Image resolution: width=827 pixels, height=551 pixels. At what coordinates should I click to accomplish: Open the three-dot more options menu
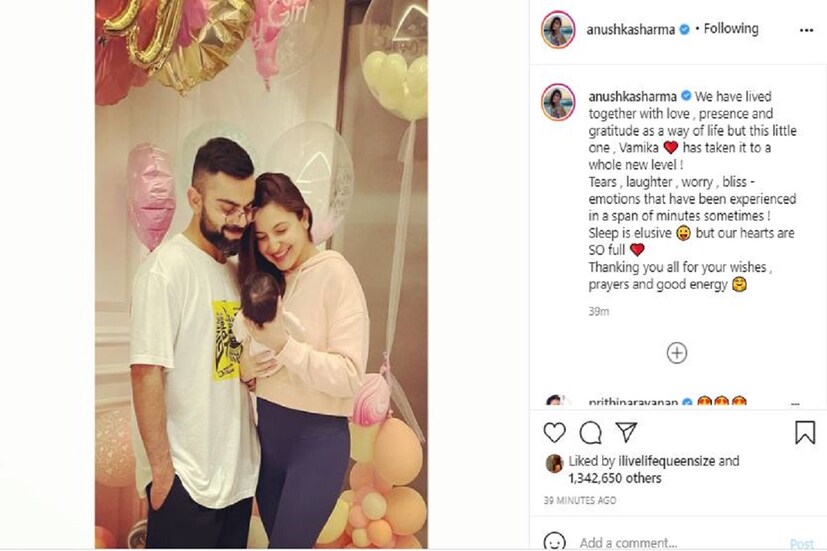(x=806, y=31)
